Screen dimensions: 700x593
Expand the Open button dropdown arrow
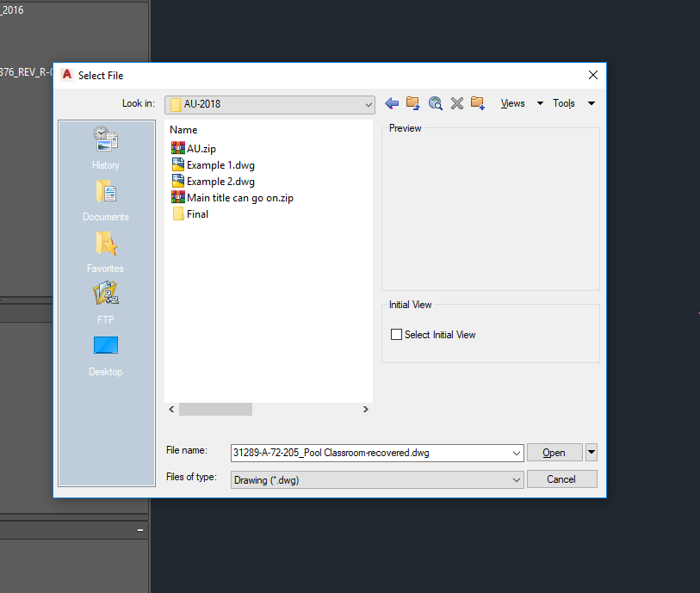(592, 452)
